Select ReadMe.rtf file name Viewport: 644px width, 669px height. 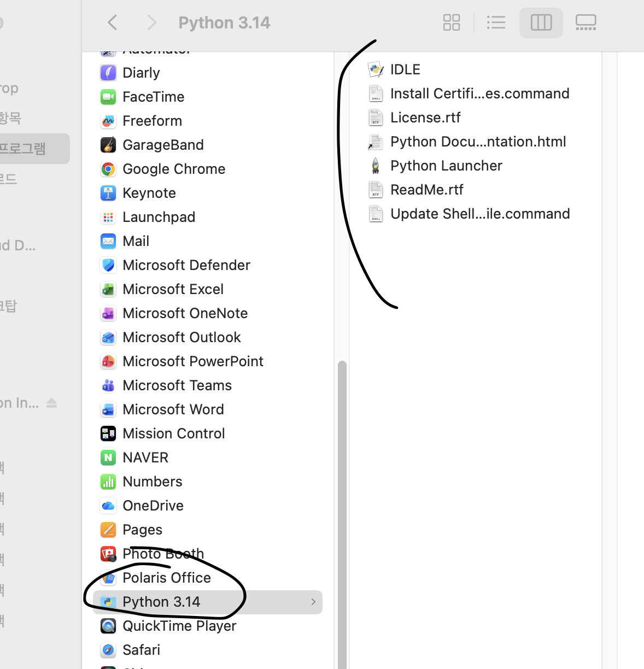coord(427,190)
